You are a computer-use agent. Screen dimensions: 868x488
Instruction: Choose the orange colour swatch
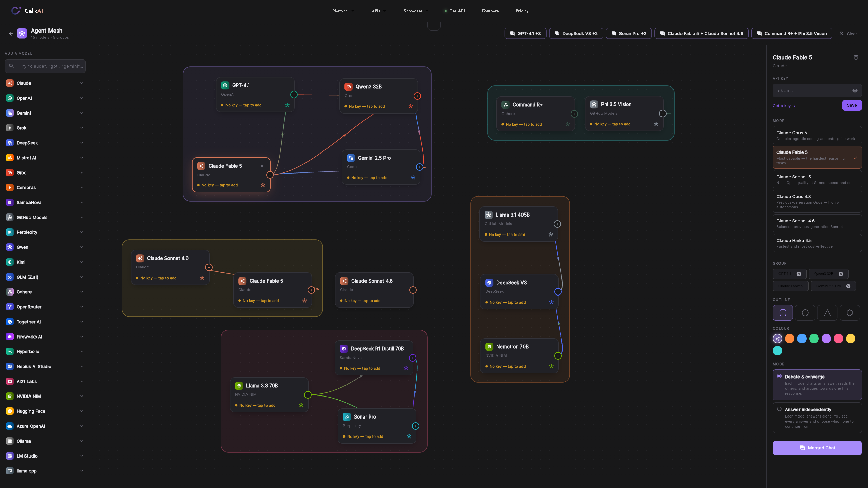(790, 339)
